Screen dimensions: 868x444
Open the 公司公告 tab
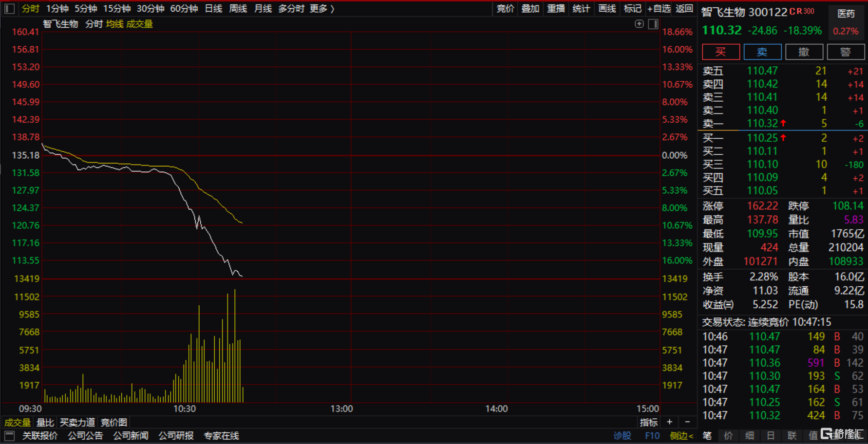(x=85, y=436)
